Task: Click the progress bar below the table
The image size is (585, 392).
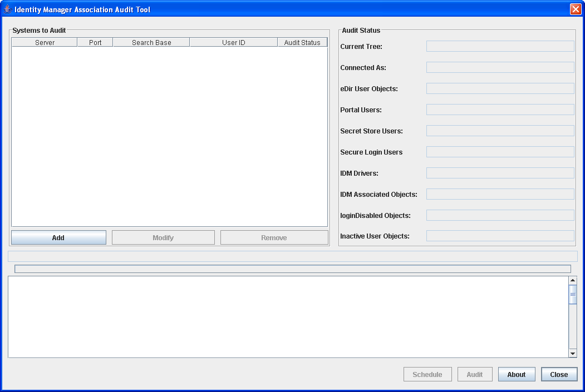Action: (292, 268)
